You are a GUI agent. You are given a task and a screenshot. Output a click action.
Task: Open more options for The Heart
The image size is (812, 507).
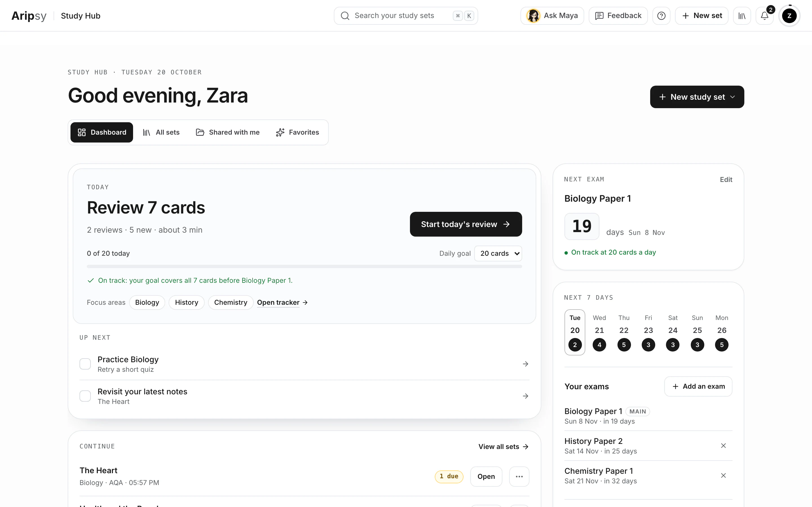pos(519,477)
